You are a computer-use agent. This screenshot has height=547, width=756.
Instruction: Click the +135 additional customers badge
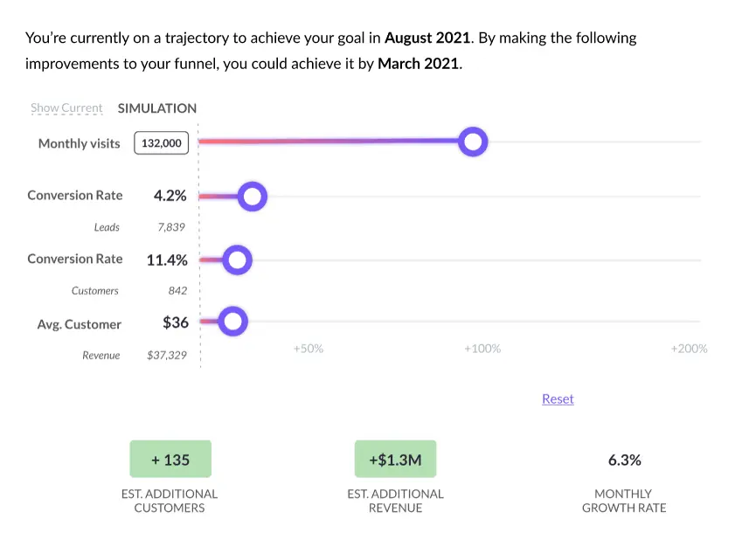click(x=170, y=459)
